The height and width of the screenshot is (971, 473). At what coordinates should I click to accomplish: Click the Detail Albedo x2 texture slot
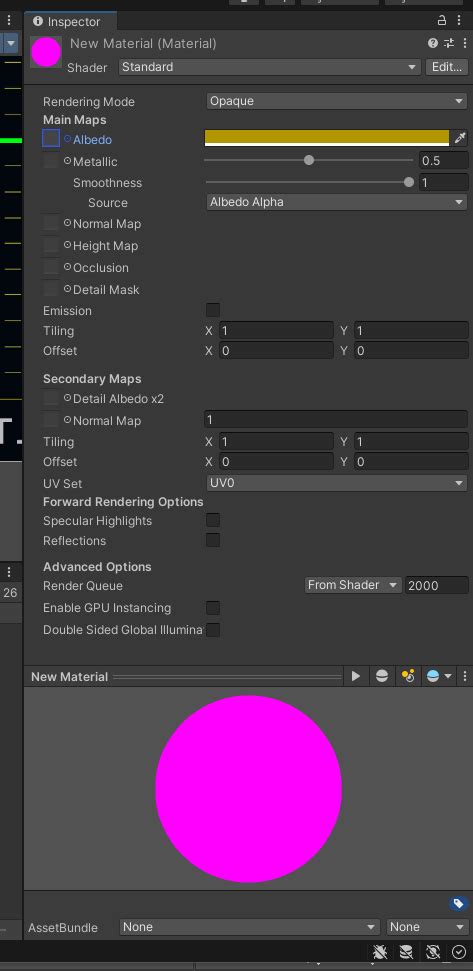51,398
